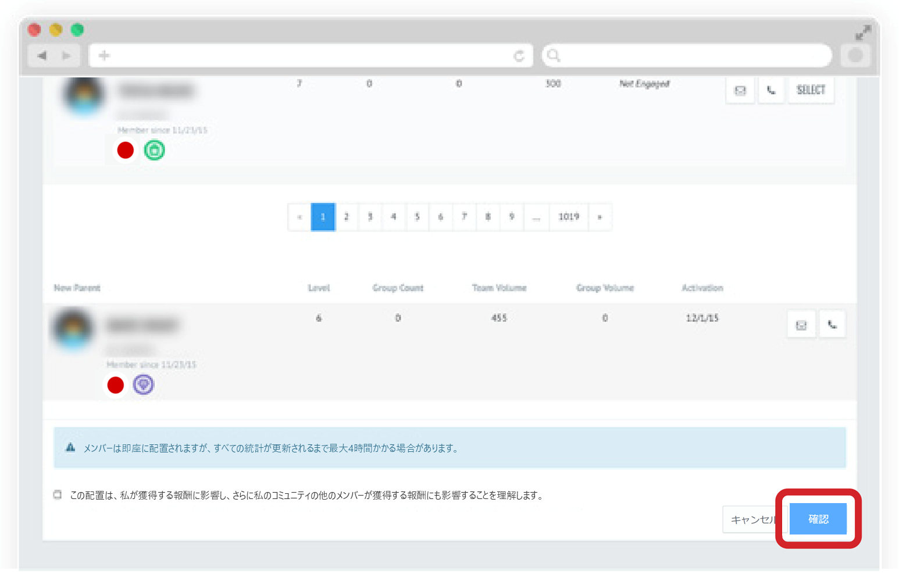This screenshot has width=899, height=588.
Task: Go to page 2
Action: pyautogui.click(x=347, y=217)
